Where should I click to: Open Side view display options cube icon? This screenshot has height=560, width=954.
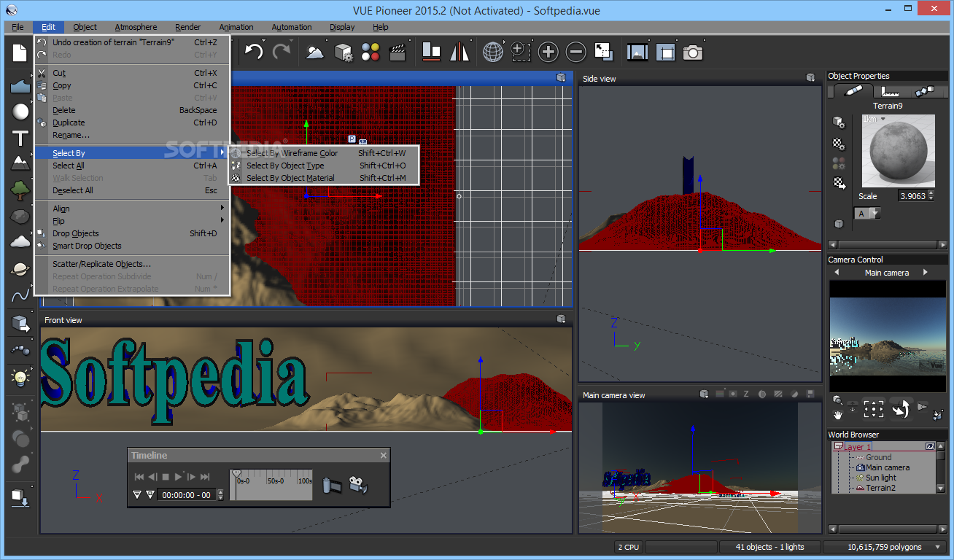(x=810, y=77)
